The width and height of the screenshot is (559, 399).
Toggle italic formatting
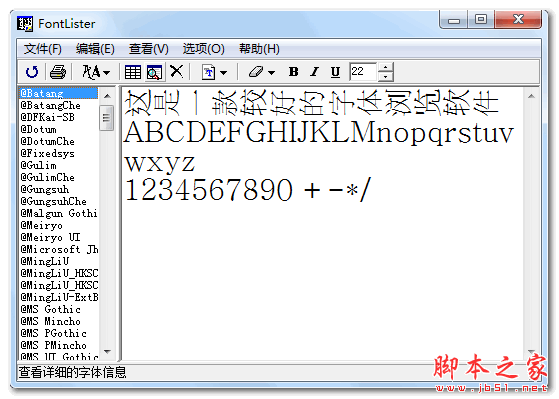coord(314,72)
